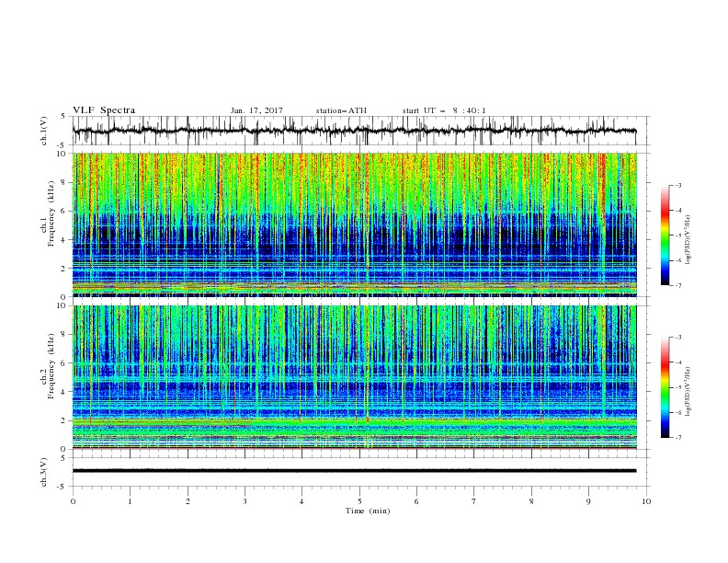
Task: Click inside the ch.2 spectrogram panel
Action: [354, 377]
